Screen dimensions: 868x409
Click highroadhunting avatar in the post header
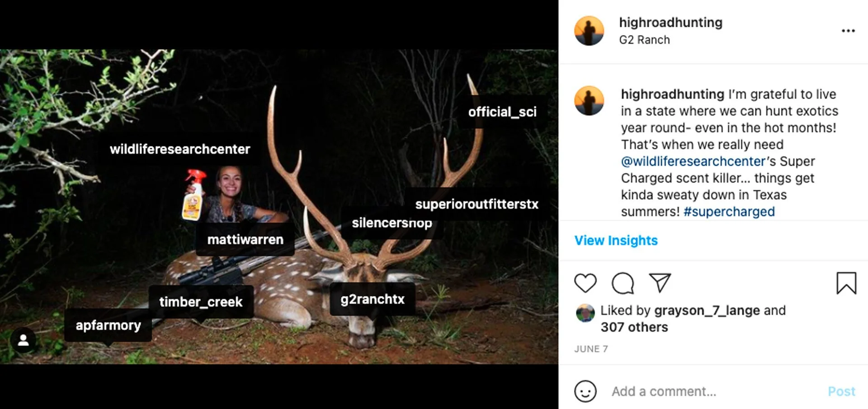[589, 31]
